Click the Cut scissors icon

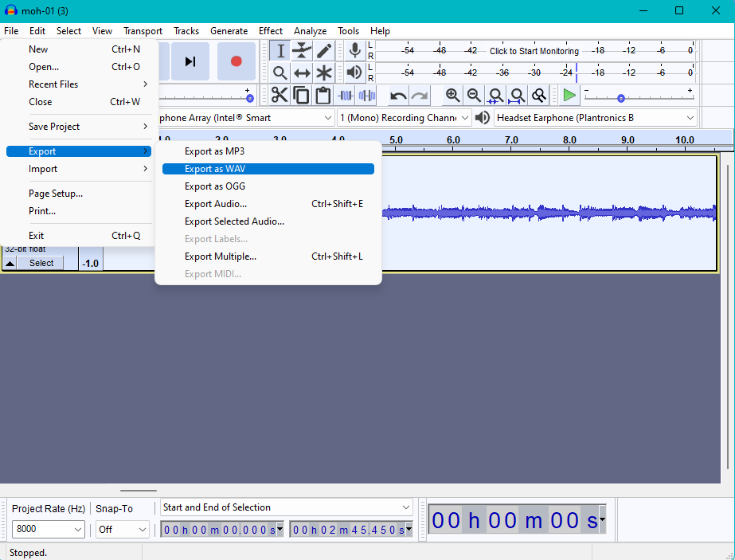coord(280,96)
